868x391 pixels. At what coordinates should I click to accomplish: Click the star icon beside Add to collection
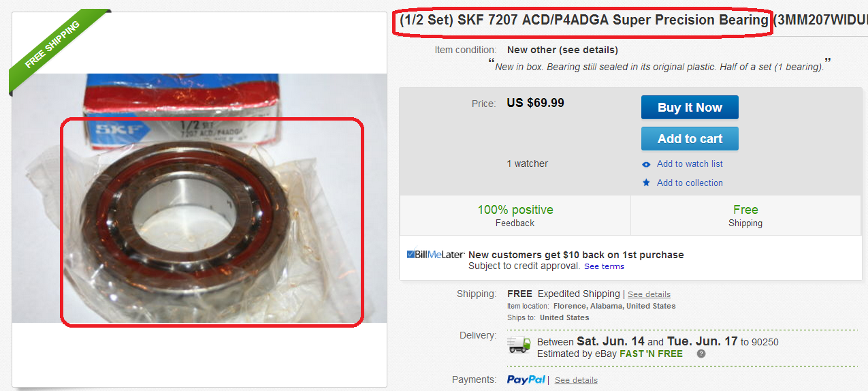tap(647, 183)
